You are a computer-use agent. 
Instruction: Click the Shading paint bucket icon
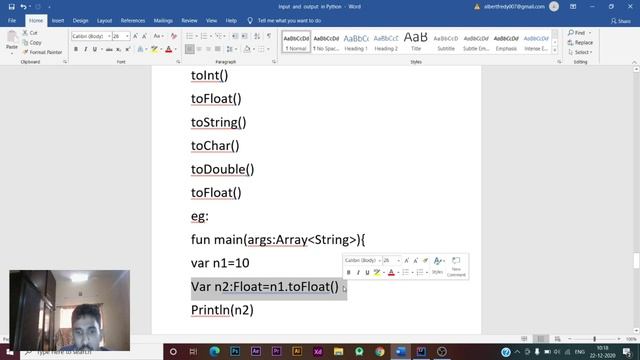(x=247, y=49)
